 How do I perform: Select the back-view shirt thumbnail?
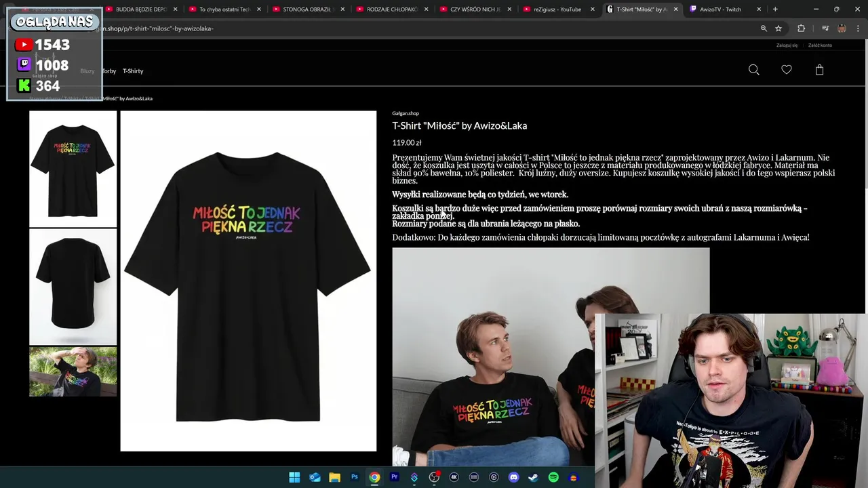(73, 287)
